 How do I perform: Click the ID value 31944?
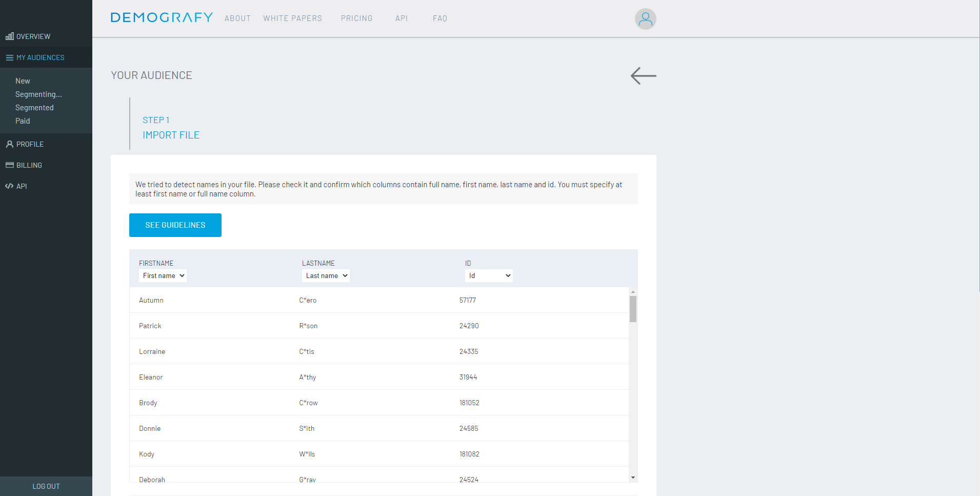pyautogui.click(x=468, y=377)
